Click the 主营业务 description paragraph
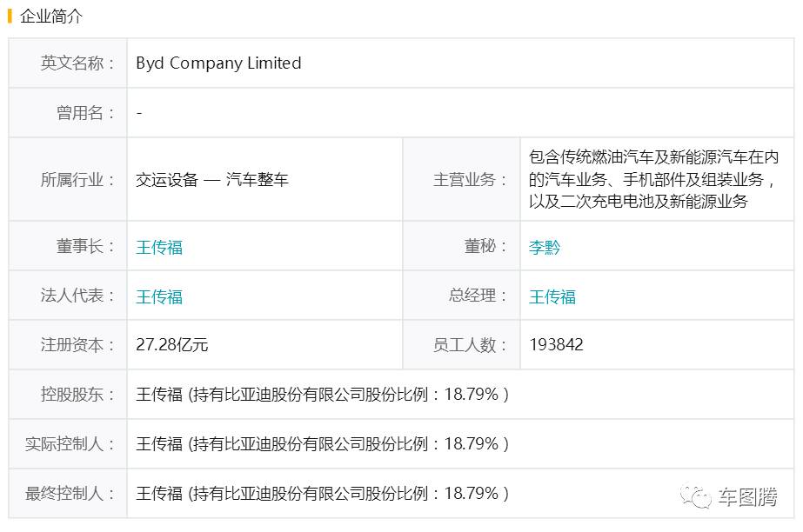Viewport: 803px width, 532px height. click(x=652, y=179)
